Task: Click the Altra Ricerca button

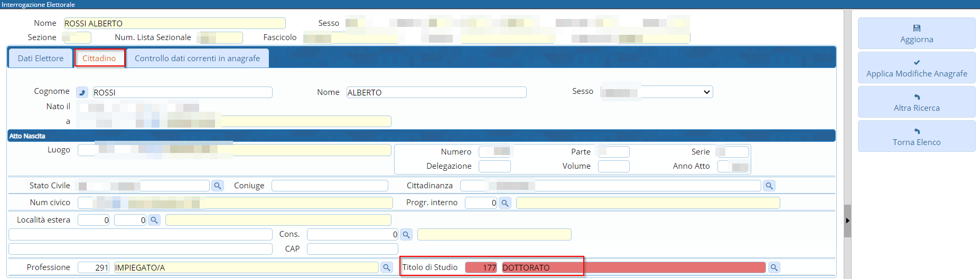Action: click(916, 102)
